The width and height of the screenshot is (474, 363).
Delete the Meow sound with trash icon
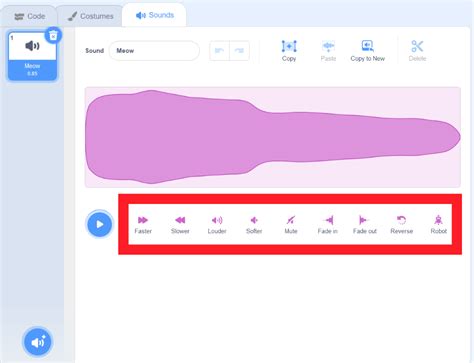pyautogui.click(x=53, y=35)
